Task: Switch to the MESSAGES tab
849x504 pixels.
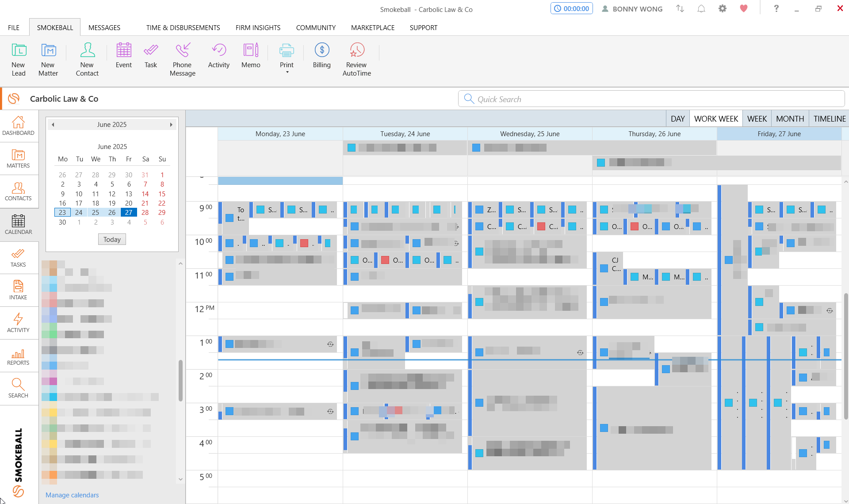Action: coord(104,27)
